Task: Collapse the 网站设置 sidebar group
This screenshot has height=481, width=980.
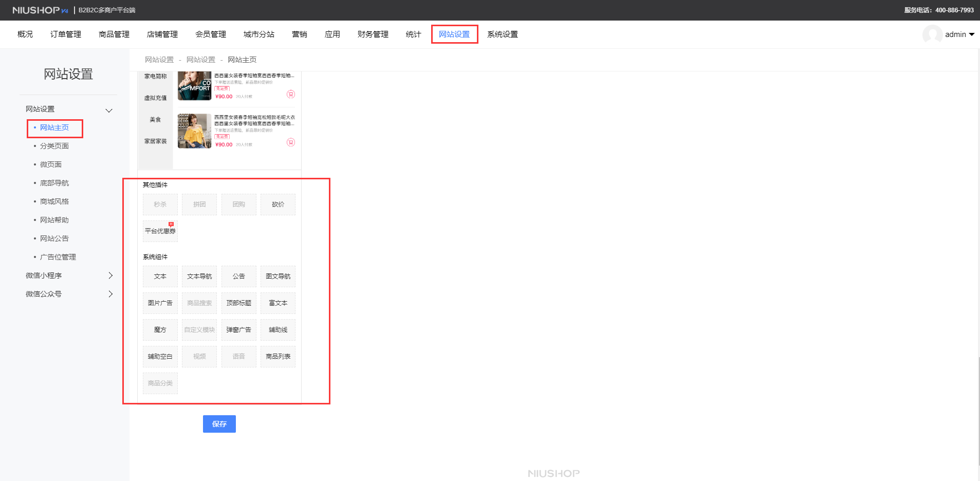Action: [109, 110]
